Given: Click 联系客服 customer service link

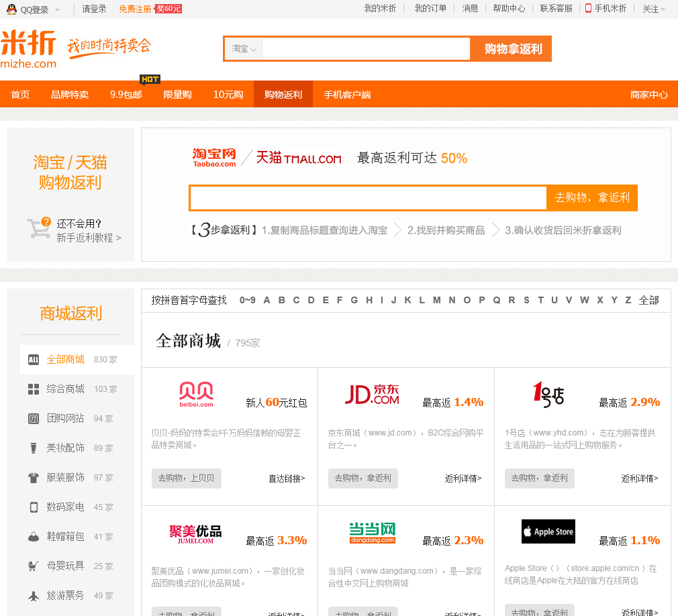Looking at the screenshot, I should 556,8.
